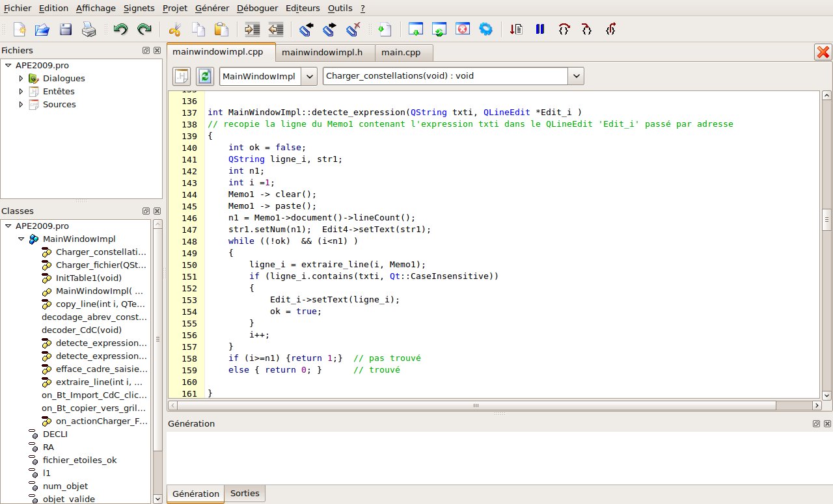Screen dimensions: 833x504
Task: Select efface_cadre_saisie method
Action: [101, 369]
